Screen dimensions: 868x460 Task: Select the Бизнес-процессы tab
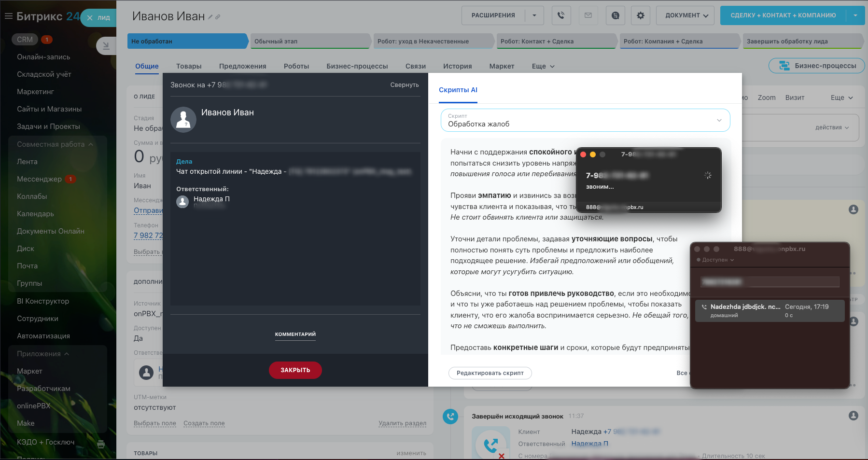click(357, 66)
